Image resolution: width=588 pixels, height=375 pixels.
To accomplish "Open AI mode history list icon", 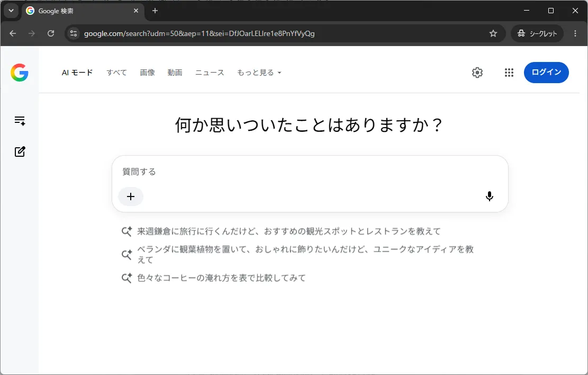I will tap(20, 120).
